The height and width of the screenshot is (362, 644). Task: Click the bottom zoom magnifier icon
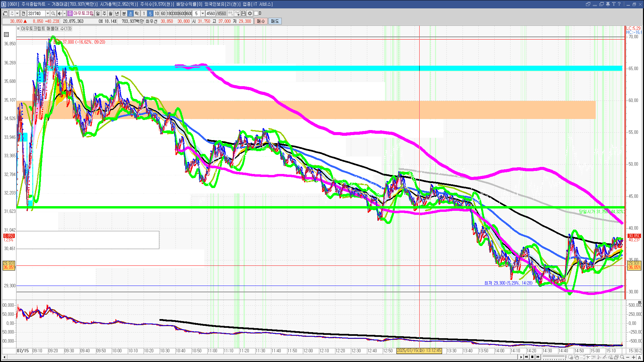point(622,357)
